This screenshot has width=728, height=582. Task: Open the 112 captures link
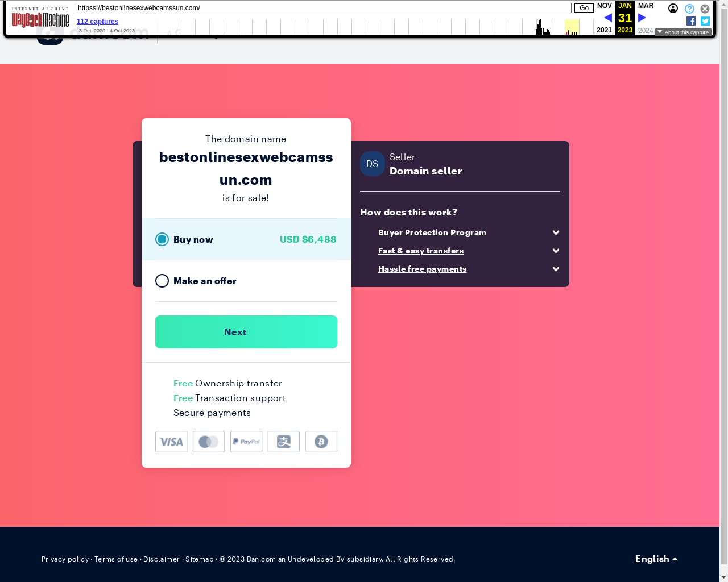(x=97, y=22)
